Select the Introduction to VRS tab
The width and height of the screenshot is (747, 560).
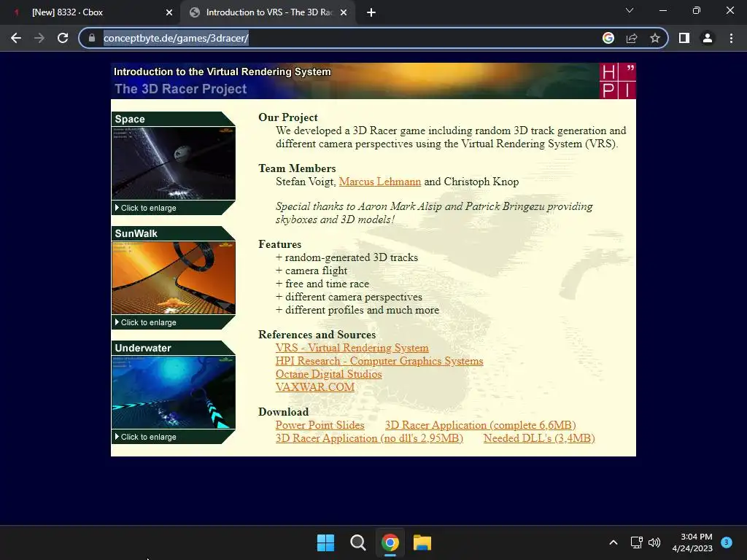268,12
